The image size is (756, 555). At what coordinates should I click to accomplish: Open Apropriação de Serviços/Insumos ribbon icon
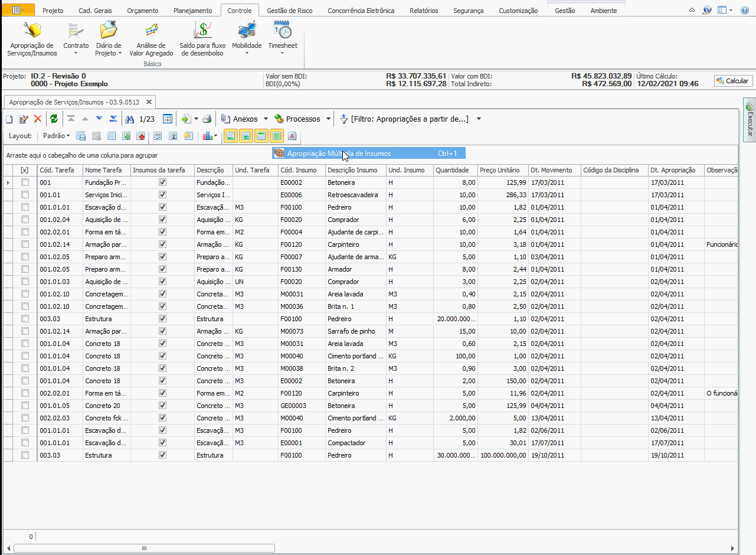[32, 40]
